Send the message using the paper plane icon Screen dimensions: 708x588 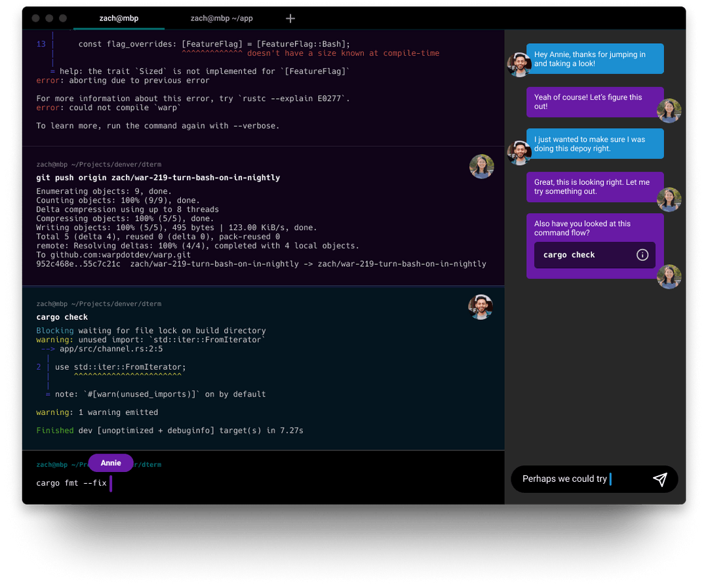660,479
